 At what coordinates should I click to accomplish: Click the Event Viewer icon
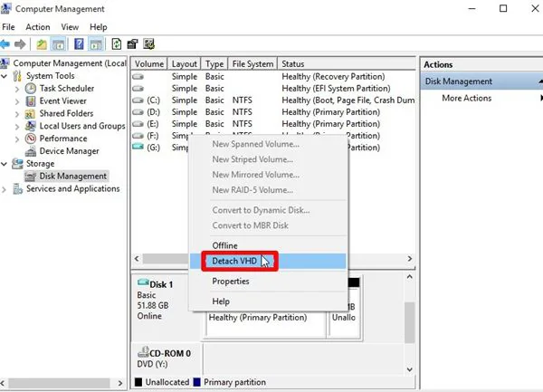point(31,100)
